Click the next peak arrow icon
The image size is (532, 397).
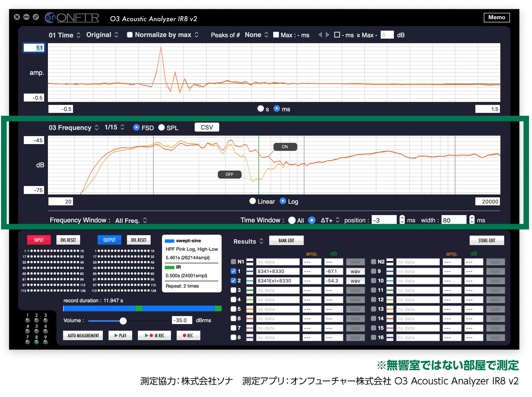tap(328, 35)
